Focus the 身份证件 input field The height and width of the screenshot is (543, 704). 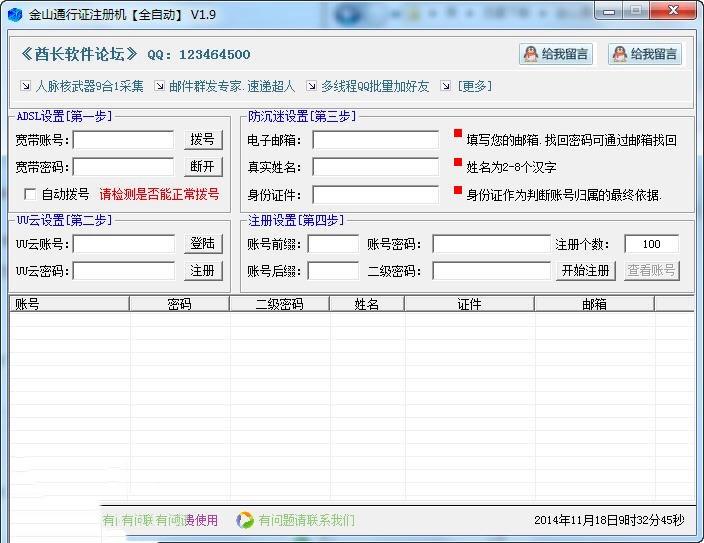[x=375, y=195]
